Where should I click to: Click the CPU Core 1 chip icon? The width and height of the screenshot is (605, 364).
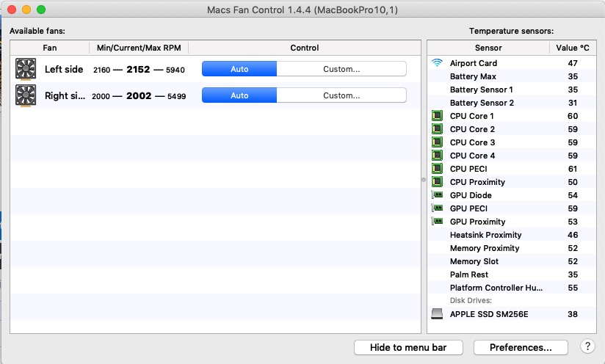(437, 116)
